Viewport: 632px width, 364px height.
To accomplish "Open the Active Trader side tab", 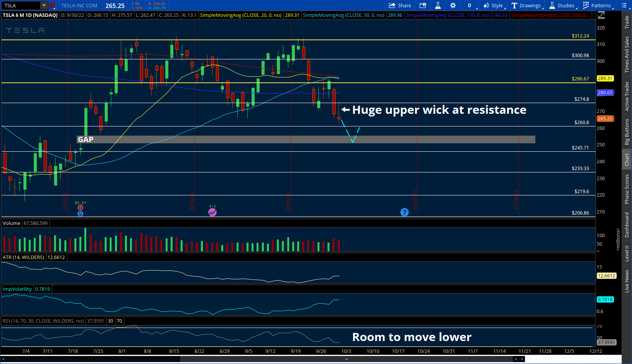I will coord(627,96).
